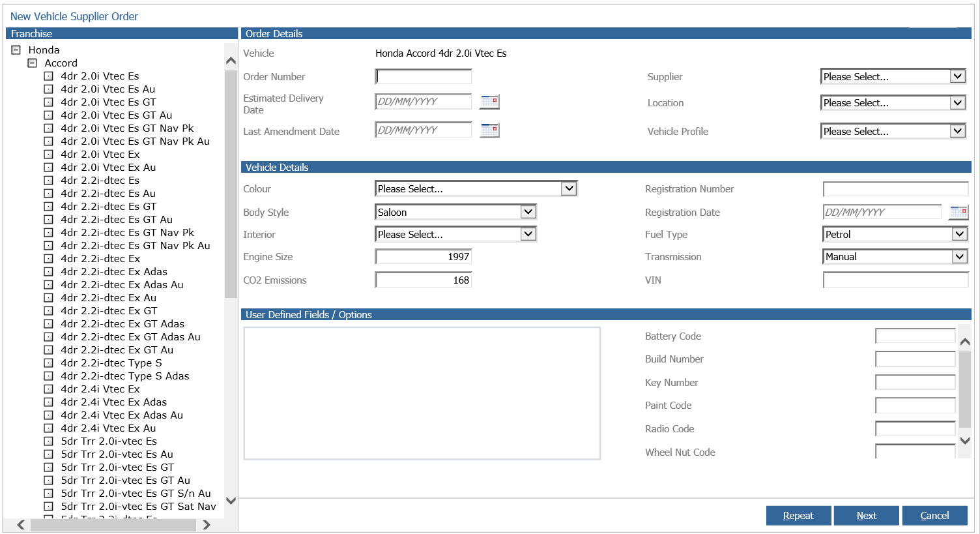Focus the Registration Date field
Screen dimensions: 980x534
coord(882,212)
